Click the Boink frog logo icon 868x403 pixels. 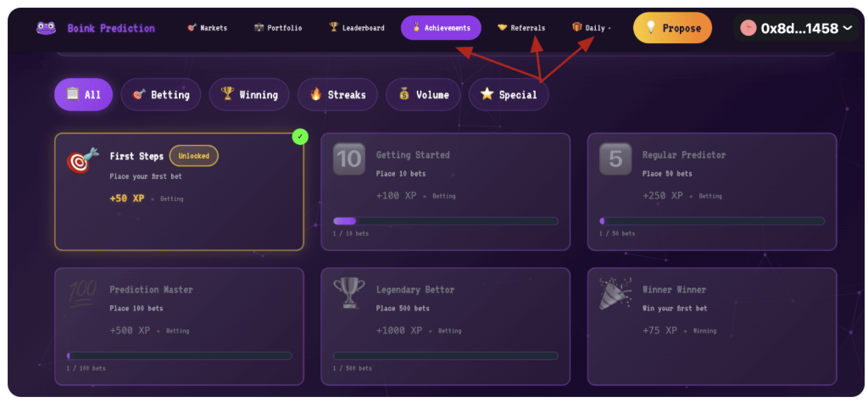pyautogui.click(x=46, y=28)
